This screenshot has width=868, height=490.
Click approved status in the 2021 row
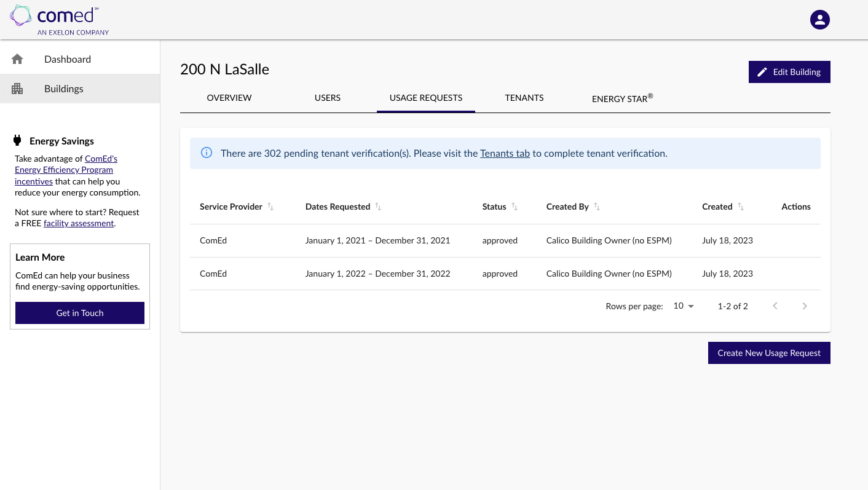pyautogui.click(x=500, y=240)
